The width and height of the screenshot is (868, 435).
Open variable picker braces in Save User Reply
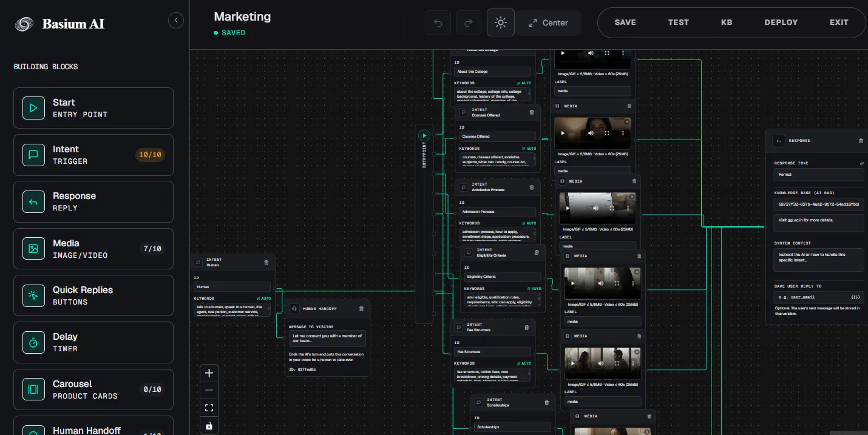point(855,298)
